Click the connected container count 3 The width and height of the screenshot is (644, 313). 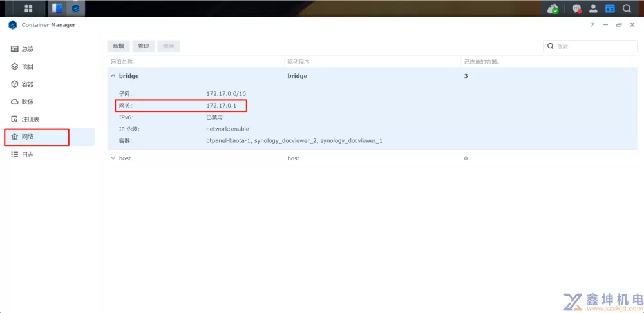click(x=466, y=76)
